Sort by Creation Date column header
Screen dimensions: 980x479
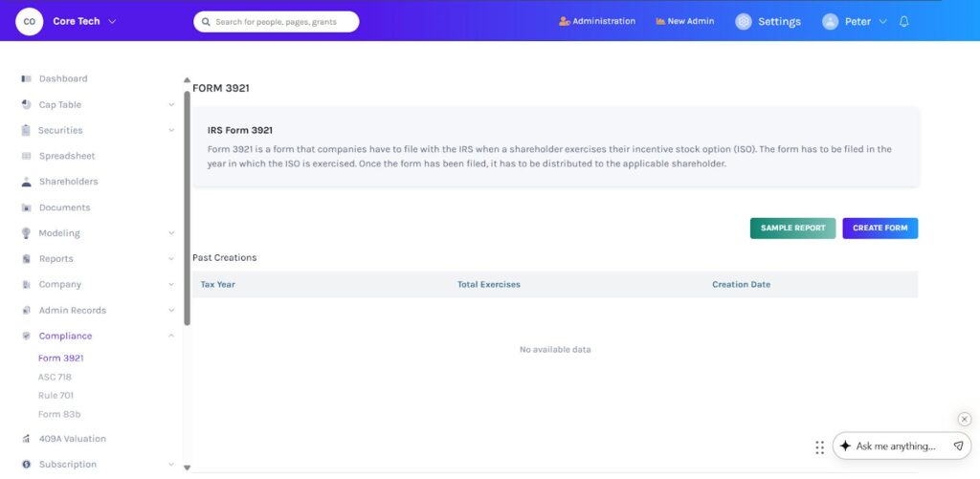(x=742, y=285)
